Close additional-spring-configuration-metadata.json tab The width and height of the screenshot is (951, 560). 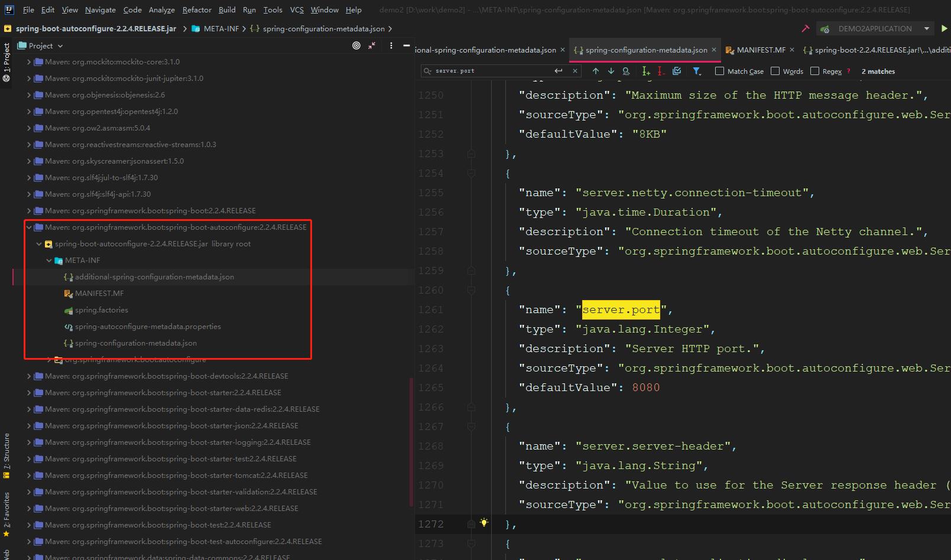(563, 50)
